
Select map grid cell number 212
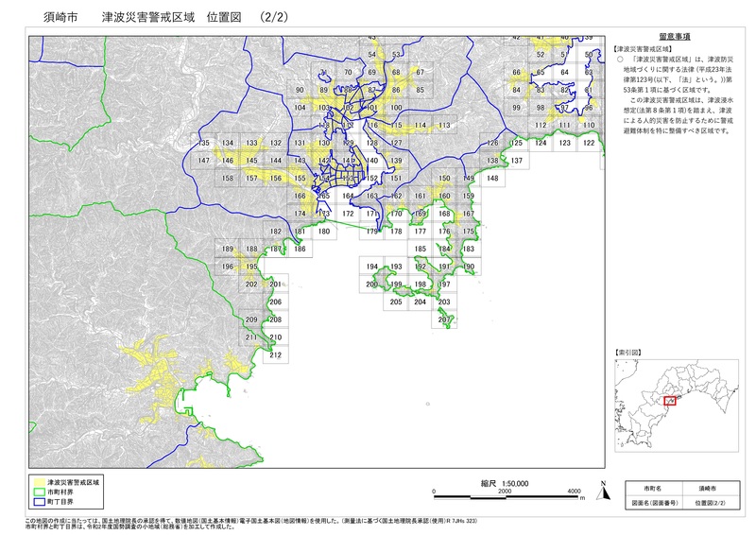(x=275, y=355)
